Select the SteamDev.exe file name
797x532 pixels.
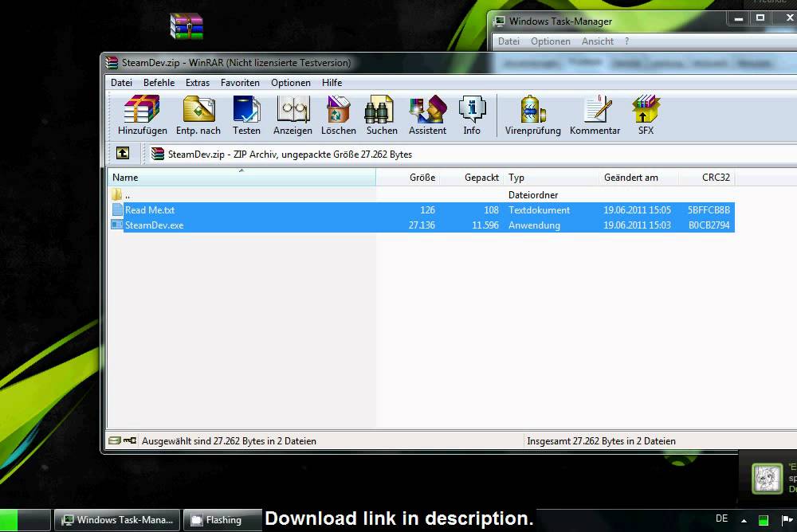click(x=155, y=225)
